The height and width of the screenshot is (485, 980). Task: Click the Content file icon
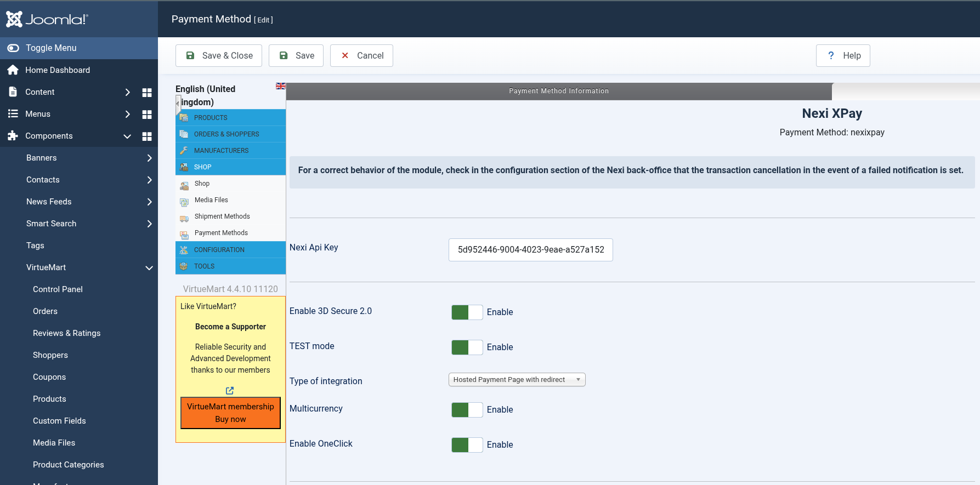(13, 92)
